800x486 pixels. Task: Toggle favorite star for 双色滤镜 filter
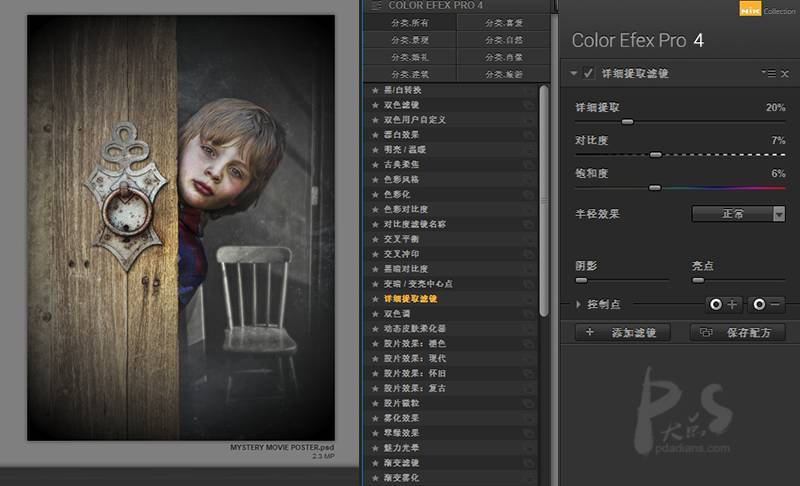[x=375, y=105]
